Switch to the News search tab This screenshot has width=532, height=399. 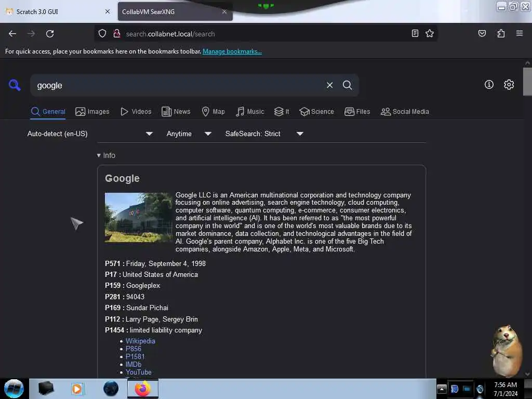(x=176, y=112)
